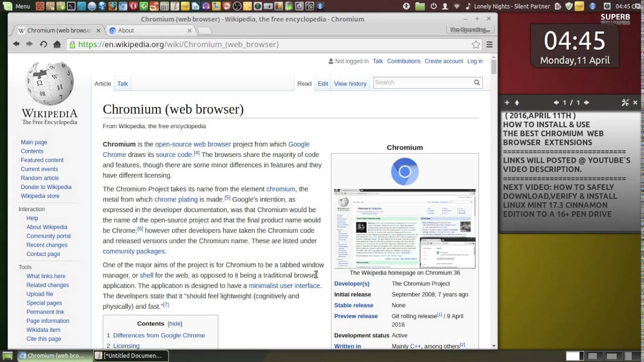Open Random article in sidebar

click(x=40, y=178)
